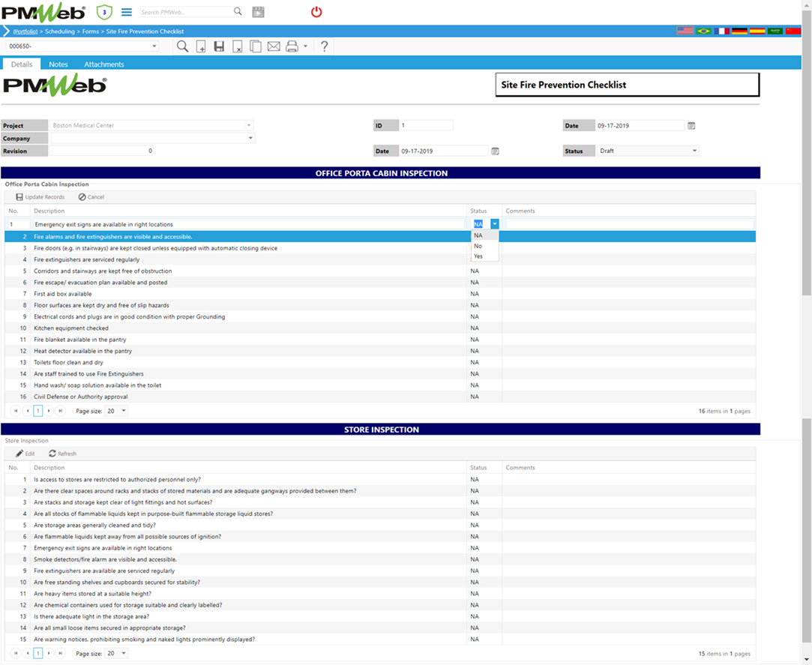This screenshot has height=665, width=812.
Task: Select row 'Fire alarms and fire extinguishers are visible'
Action: click(380, 237)
